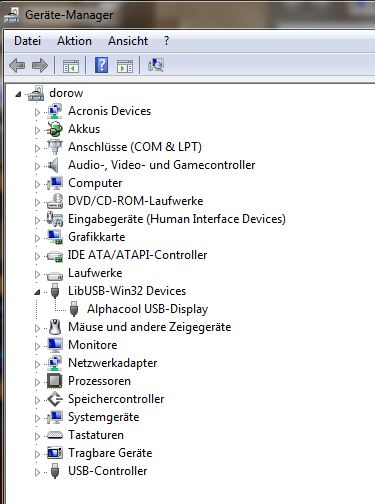Select the dorow root label
The image size is (375, 504).
[66, 93]
